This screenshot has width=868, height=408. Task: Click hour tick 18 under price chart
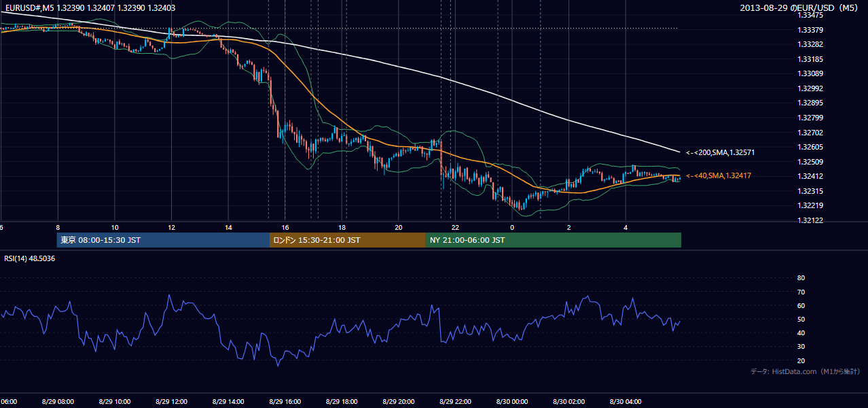pyautogui.click(x=342, y=227)
